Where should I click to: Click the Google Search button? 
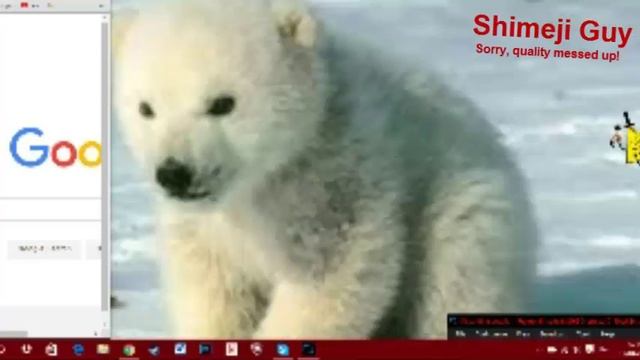pos(45,249)
